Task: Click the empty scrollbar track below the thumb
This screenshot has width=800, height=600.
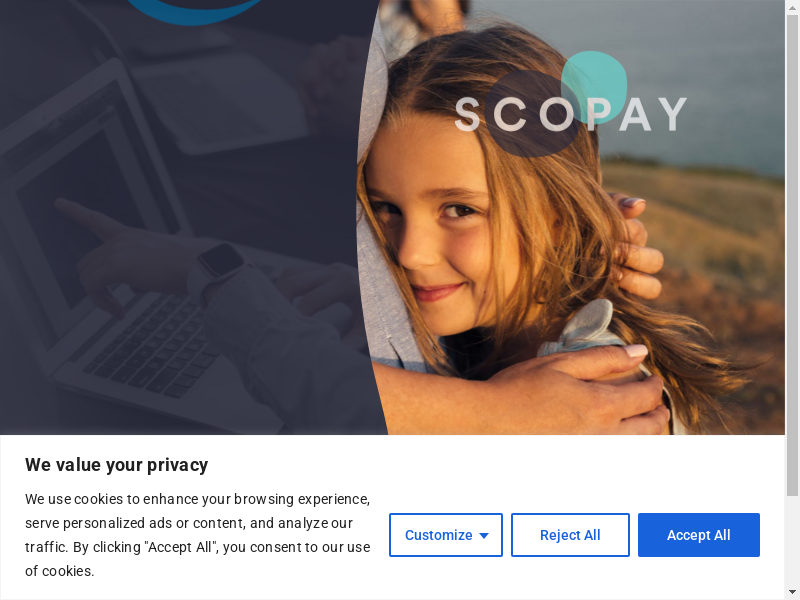Action: click(792, 542)
